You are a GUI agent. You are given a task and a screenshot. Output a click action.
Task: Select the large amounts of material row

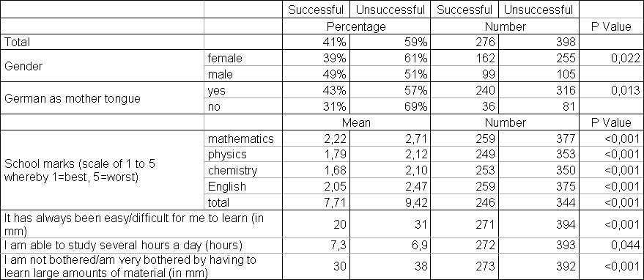tap(322, 266)
